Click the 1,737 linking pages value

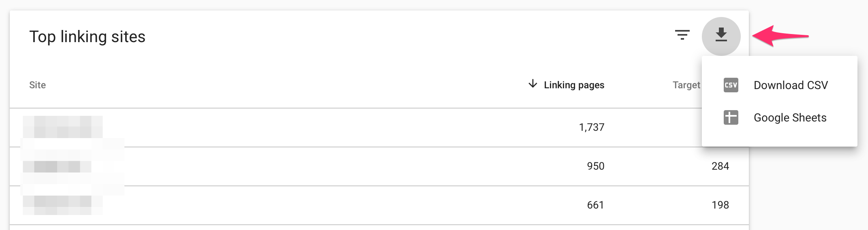591,127
